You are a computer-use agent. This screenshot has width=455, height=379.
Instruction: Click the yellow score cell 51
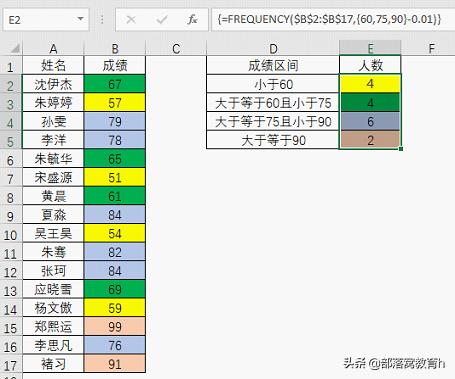click(115, 177)
